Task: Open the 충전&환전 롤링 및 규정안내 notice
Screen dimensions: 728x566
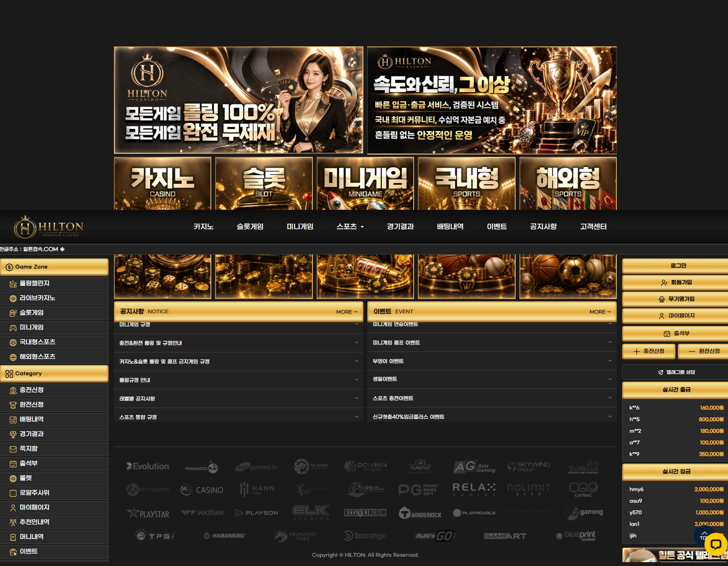Action: (x=239, y=343)
